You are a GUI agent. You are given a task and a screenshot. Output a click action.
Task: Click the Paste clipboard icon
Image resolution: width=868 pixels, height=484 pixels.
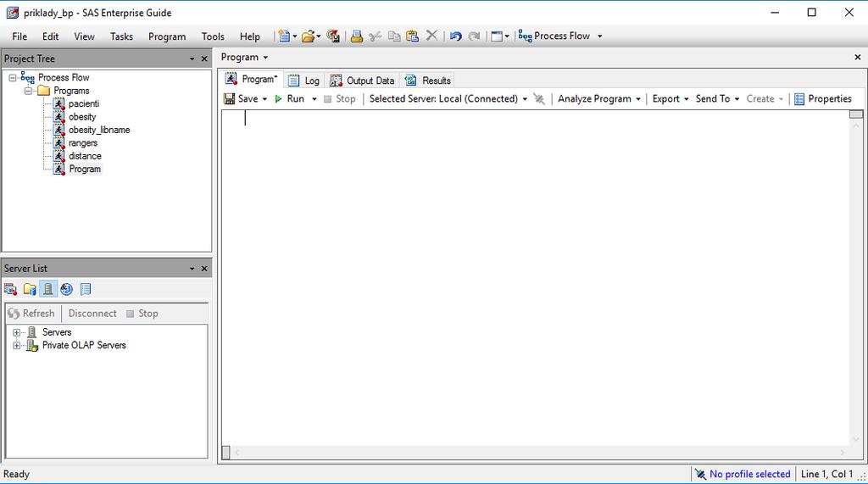point(413,36)
